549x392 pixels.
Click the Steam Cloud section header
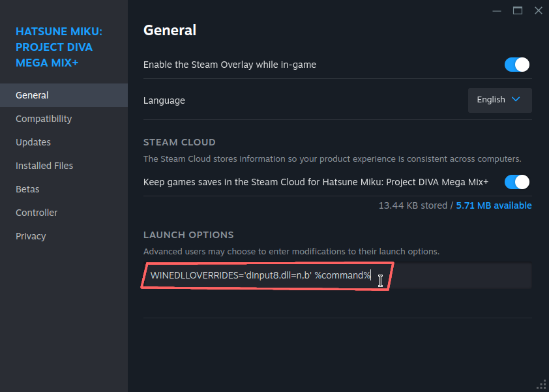pos(179,142)
